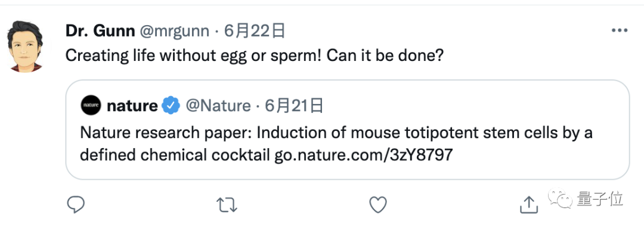Click the 6月21日 quoted tweet date

coord(294,106)
